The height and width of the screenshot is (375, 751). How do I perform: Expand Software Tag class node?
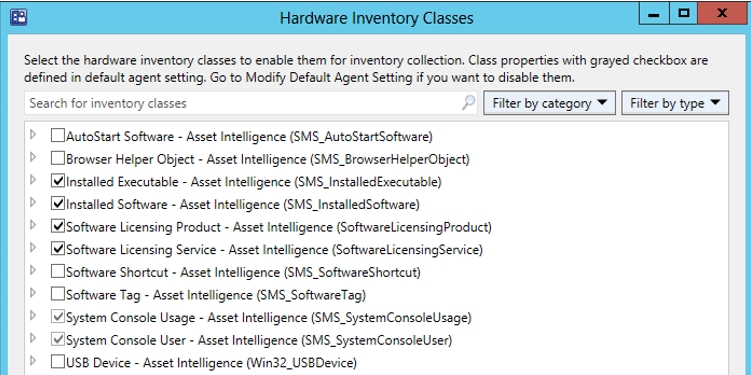(x=33, y=293)
